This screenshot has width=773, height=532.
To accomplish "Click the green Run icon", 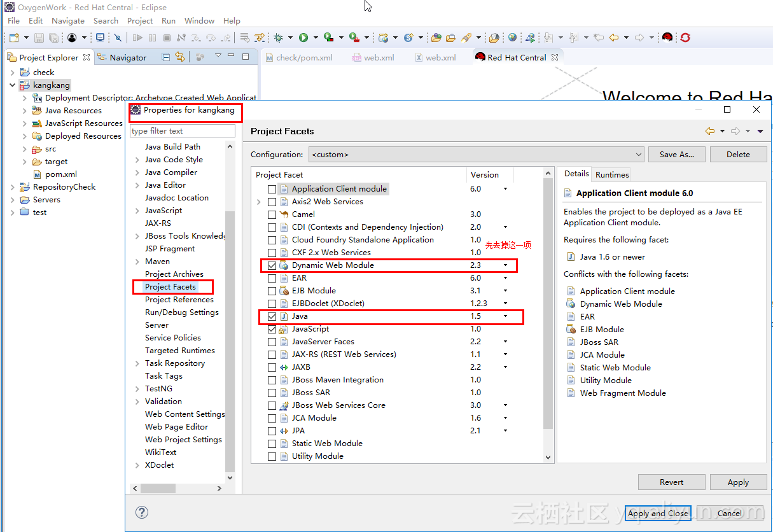I will tap(303, 38).
